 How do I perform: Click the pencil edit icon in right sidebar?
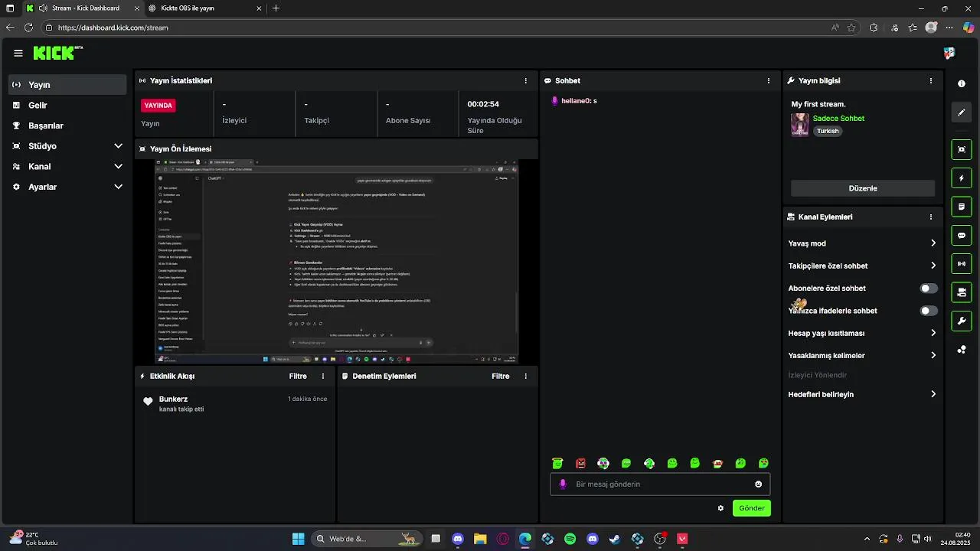[962, 112]
